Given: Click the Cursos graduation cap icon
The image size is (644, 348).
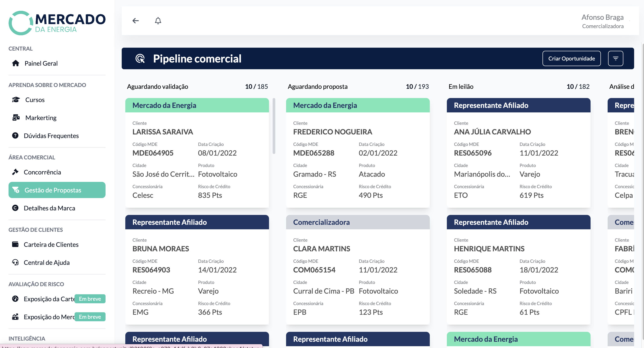Looking at the screenshot, I should [16, 100].
